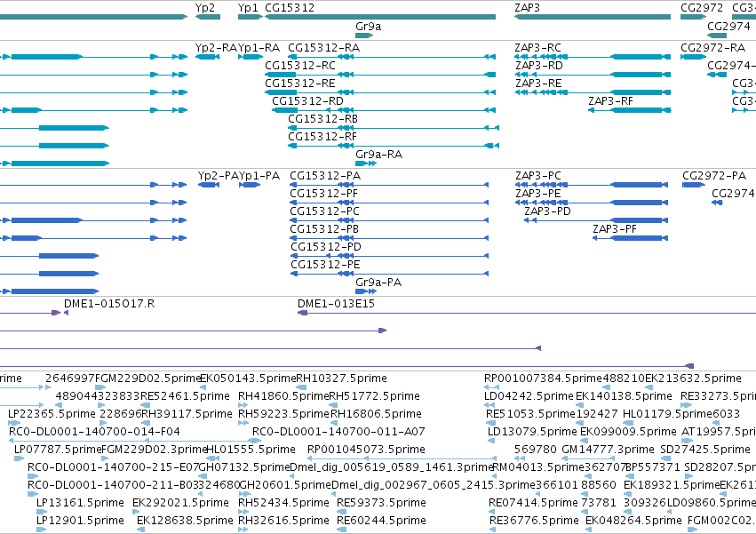756x534 pixels.
Task: Select the CG15312-RE transcript label
Action: (x=300, y=84)
